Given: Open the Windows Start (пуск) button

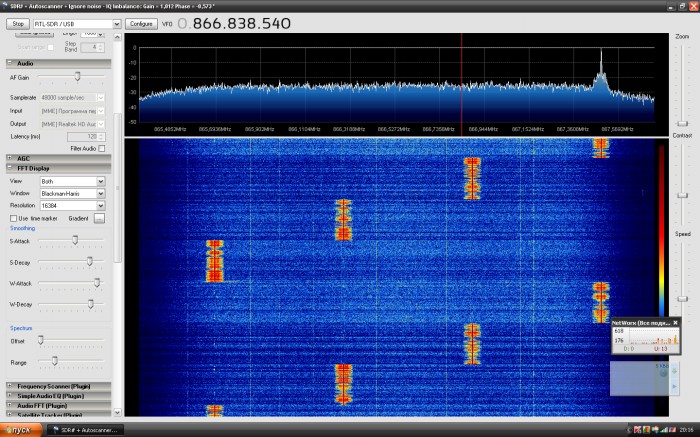Looking at the screenshot, I should [21, 430].
